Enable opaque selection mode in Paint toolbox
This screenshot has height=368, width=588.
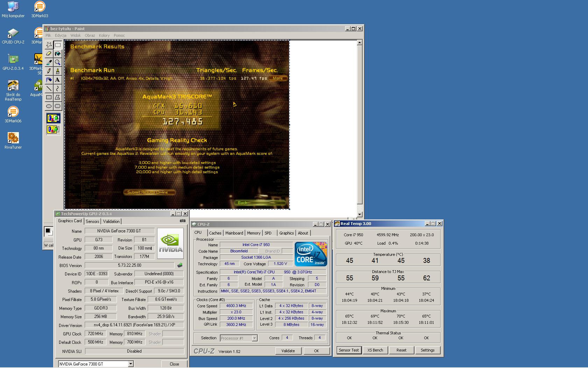pyautogui.click(x=53, y=118)
